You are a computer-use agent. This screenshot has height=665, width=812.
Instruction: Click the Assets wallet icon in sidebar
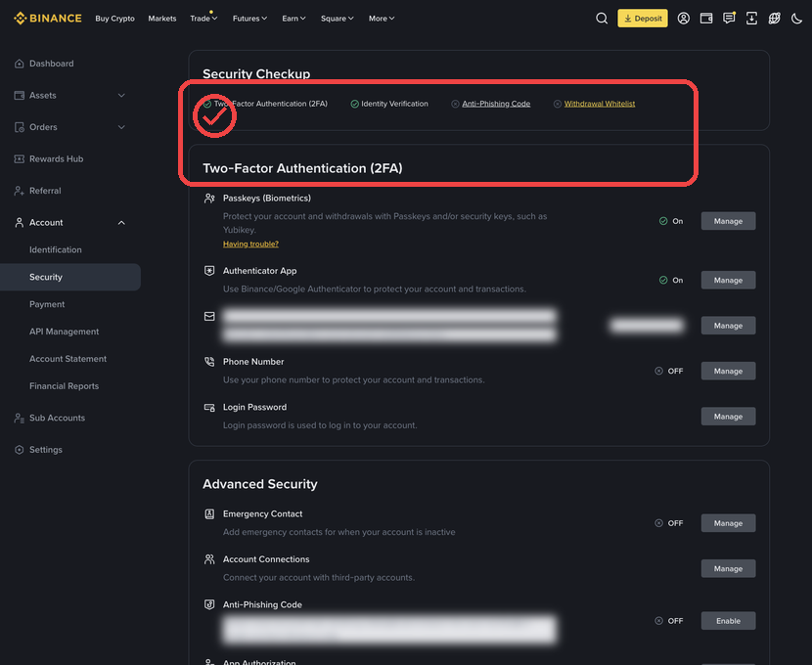[x=20, y=95]
